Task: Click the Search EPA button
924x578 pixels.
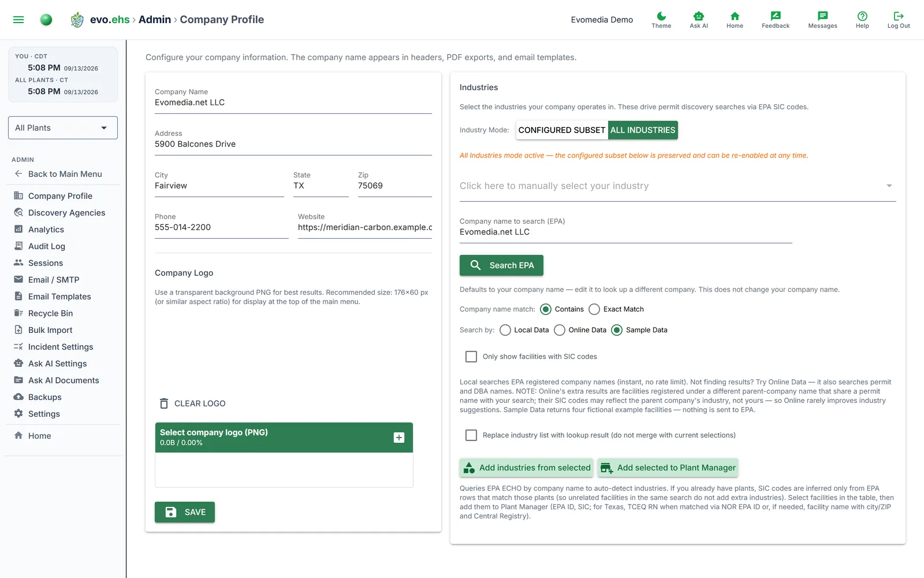Action: click(501, 265)
